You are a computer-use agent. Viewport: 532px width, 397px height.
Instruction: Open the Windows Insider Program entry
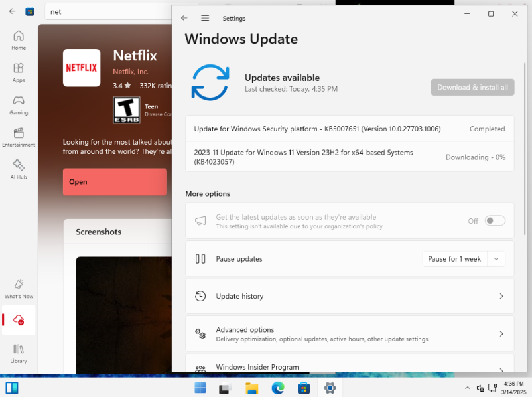350,362
